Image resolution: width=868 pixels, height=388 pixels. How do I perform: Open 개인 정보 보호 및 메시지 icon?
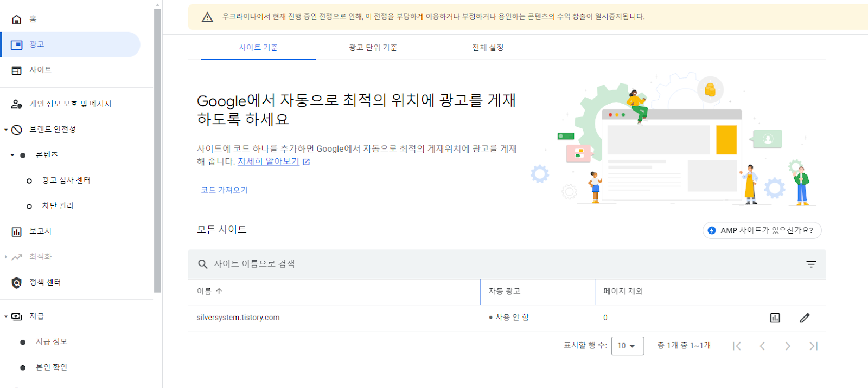[17, 104]
